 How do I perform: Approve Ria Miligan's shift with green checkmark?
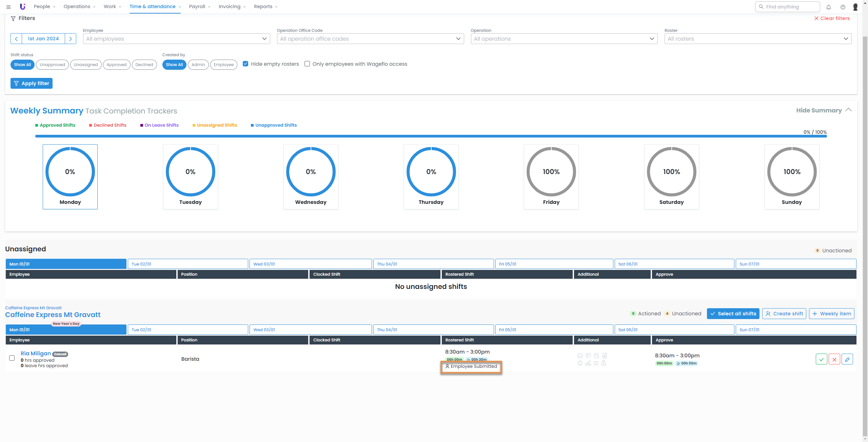[821, 359]
